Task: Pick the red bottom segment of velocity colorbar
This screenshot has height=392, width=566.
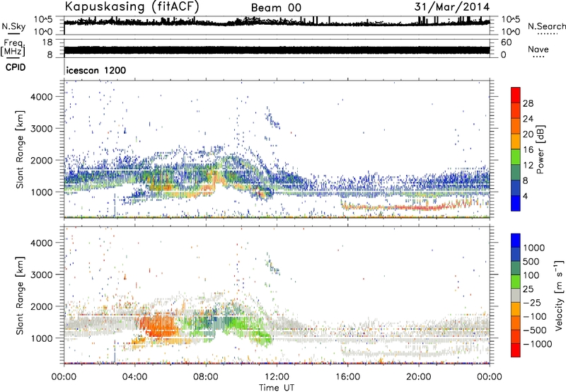Action: 516,350
